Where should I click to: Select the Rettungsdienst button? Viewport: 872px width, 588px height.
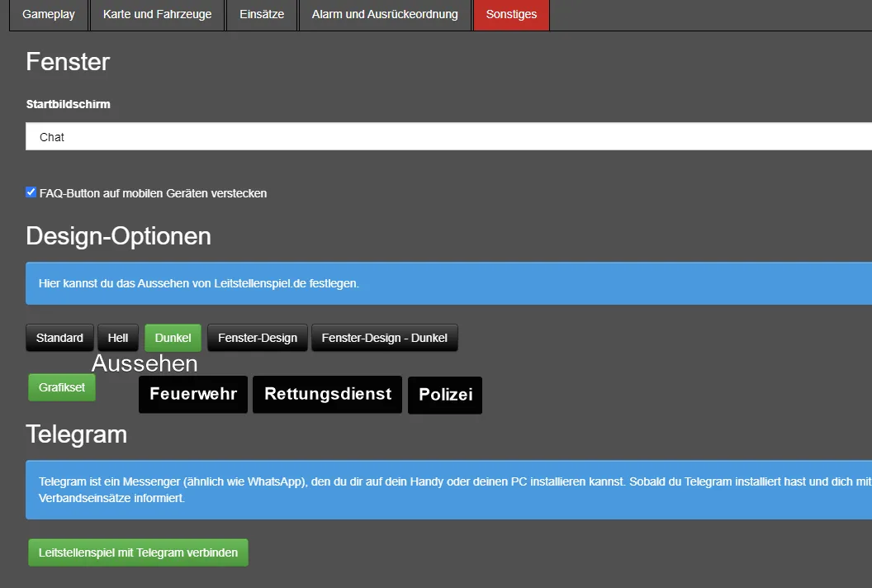click(328, 395)
